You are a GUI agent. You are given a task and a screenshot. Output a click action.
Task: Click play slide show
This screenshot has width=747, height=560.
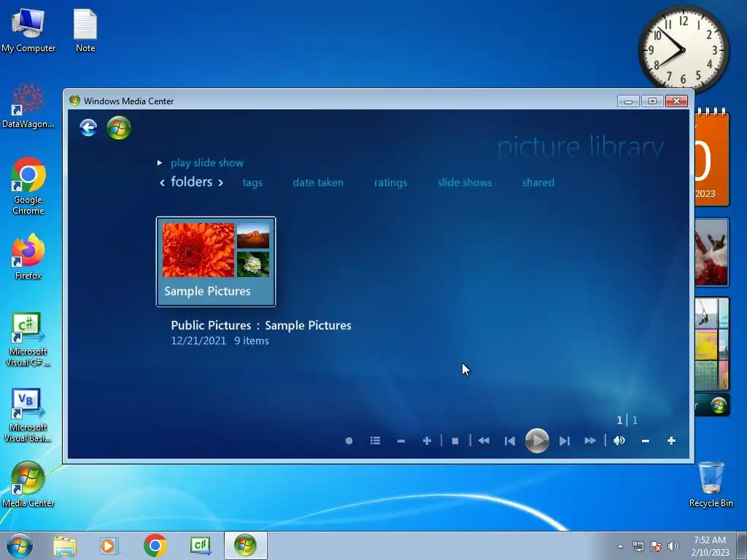click(206, 163)
